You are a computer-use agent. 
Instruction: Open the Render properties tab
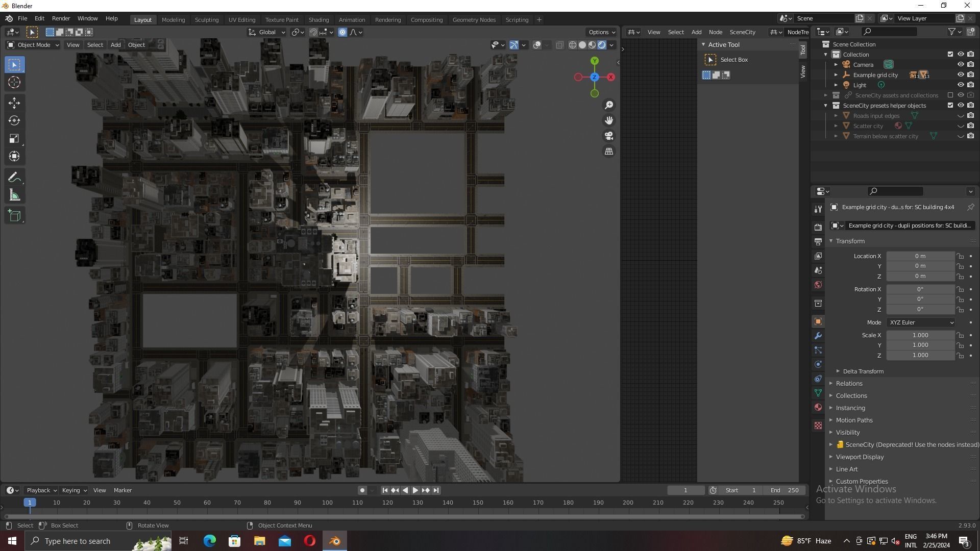click(818, 228)
